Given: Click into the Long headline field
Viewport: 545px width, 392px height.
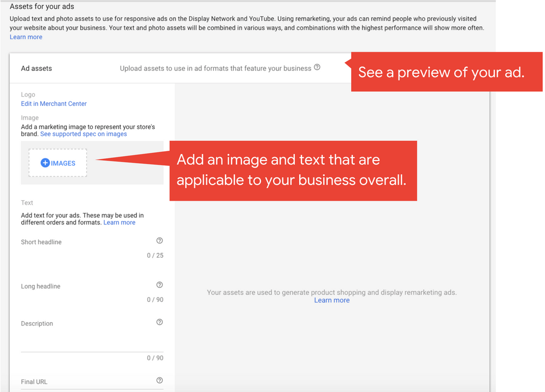Looking at the screenshot, I should [87, 295].
